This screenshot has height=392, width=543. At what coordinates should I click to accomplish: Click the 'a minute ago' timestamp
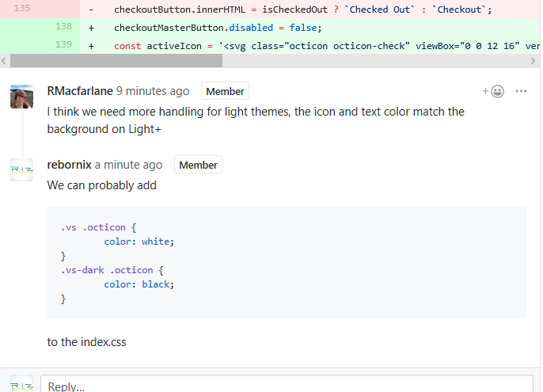click(128, 165)
